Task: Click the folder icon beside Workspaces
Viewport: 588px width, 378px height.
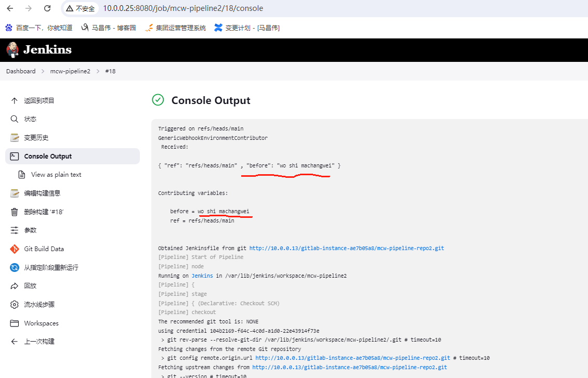Action: pyautogui.click(x=14, y=323)
